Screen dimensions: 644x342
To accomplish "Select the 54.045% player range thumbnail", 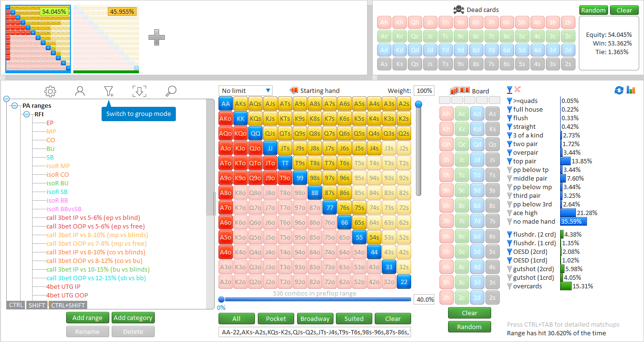I will point(38,39).
